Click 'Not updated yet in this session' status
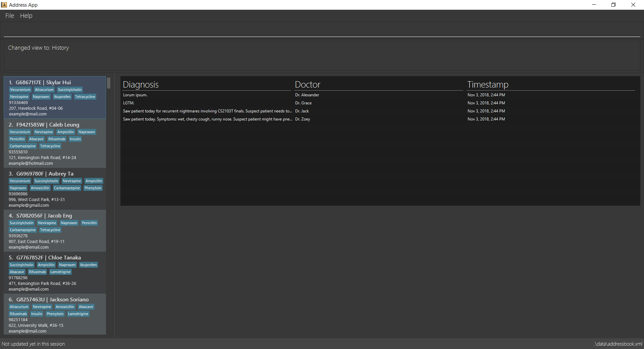This screenshot has height=349, width=644. pos(33,344)
